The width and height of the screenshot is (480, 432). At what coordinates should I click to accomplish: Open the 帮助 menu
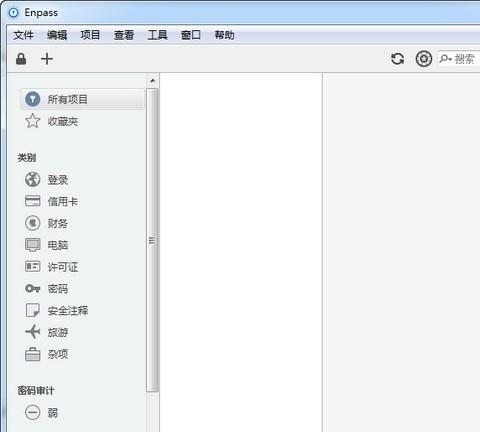tap(224, 35)
